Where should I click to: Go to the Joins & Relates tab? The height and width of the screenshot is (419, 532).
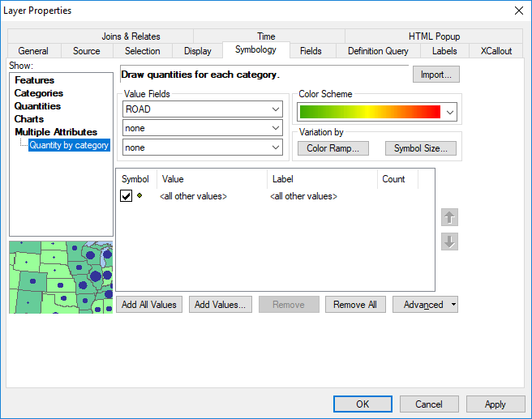click(131, 36)
